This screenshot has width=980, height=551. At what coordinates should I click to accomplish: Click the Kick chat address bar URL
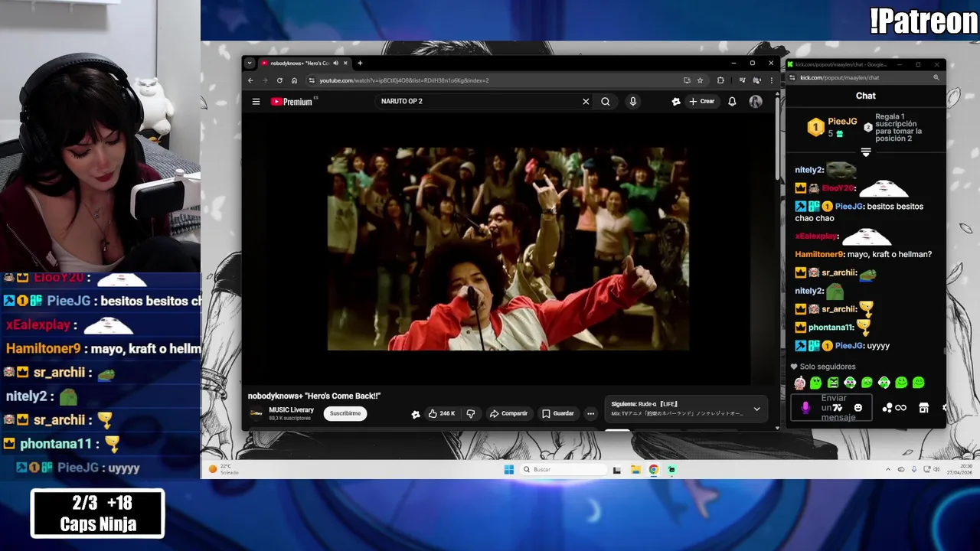[839, 77]
